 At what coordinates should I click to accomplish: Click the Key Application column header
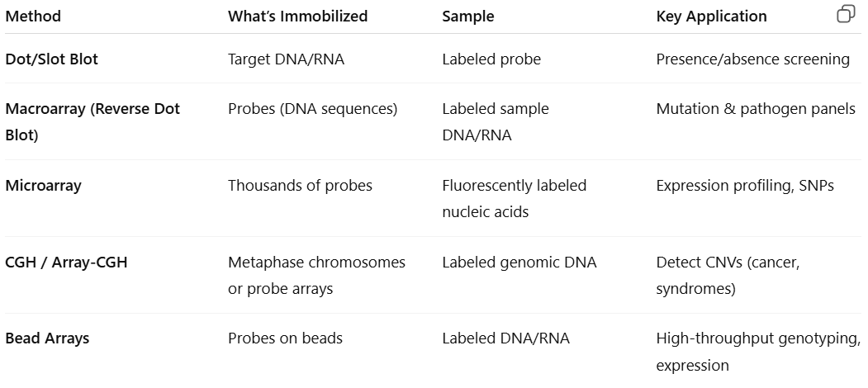coord(711,17)
